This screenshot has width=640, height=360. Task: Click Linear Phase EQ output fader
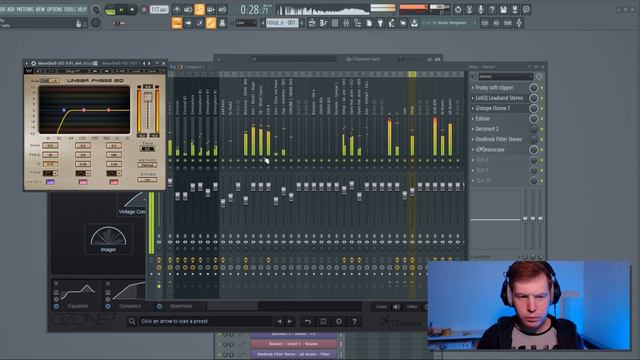point(148,98)
